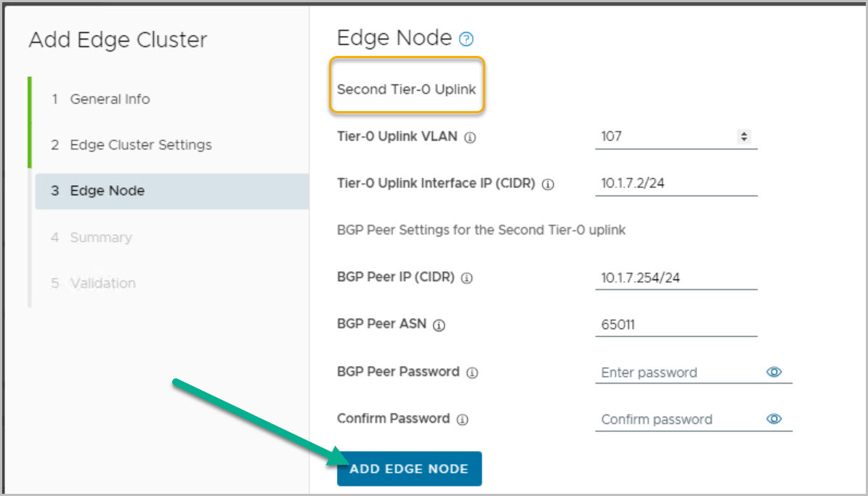The width and height of the screenshot is (868, 496).
Task: Open the Edge Cluster Settings step
Action: (140, 145)
